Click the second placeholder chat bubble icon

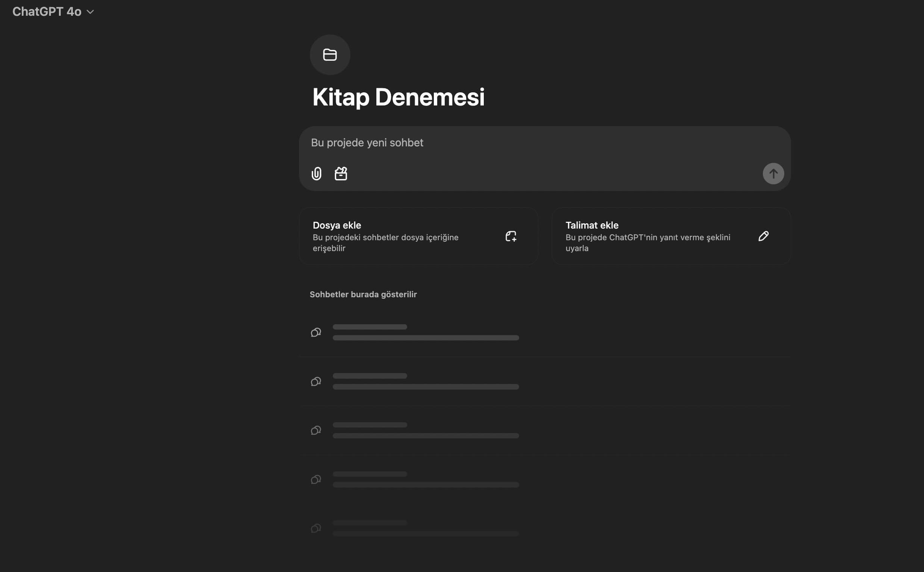click(316, 381)
